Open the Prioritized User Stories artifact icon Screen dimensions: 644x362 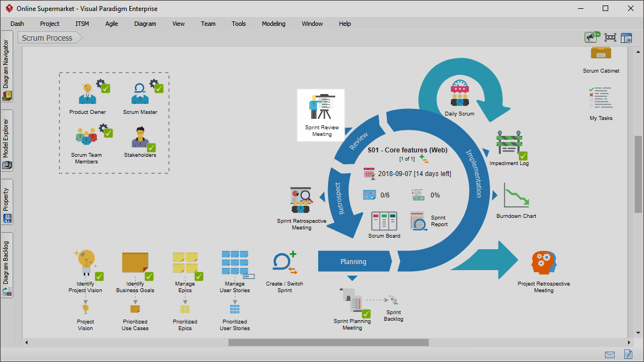pos(234,309)
